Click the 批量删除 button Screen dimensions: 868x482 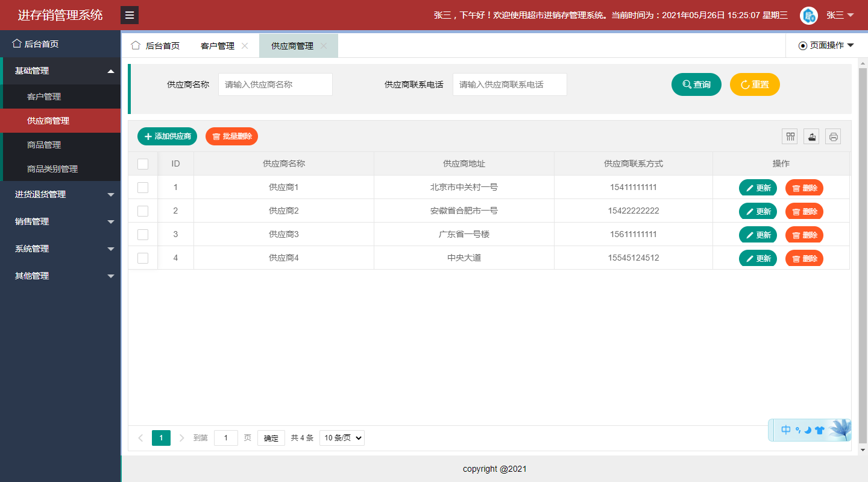(x=231, y=136)
